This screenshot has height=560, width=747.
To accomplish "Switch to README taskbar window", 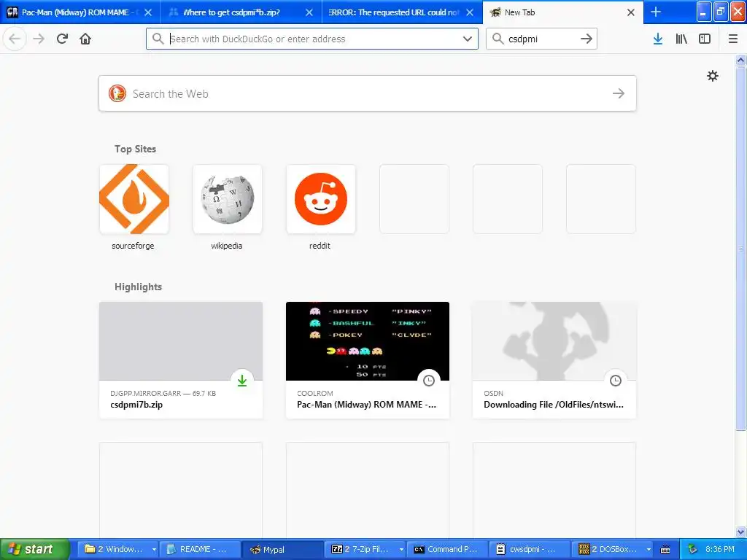I will (x=200, y=549).
